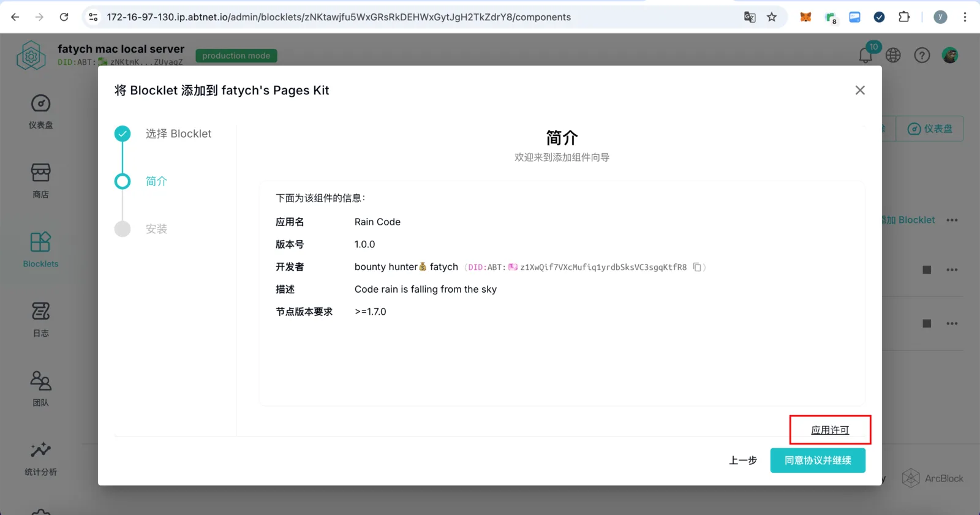Click 同意协议并继续 to agree and continue
Image resolution: width=980 pixels, height=515 pixels.
(x=818, y=460)
